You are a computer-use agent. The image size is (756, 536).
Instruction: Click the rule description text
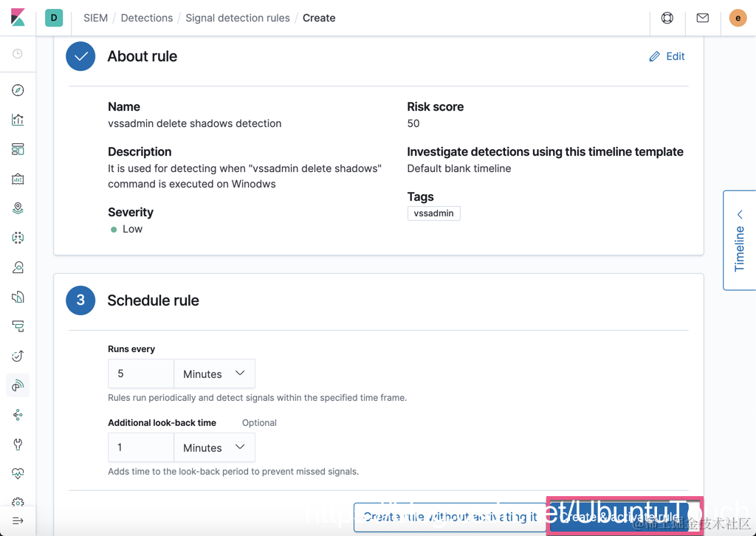pos(244,176)
